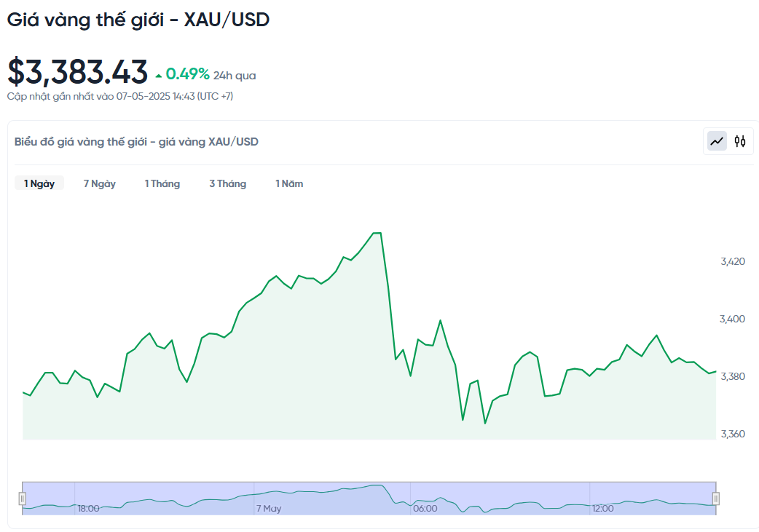Click the 7 May marker in navigator
This screenshot has width=759, height=532.
(x=268, y=508)
